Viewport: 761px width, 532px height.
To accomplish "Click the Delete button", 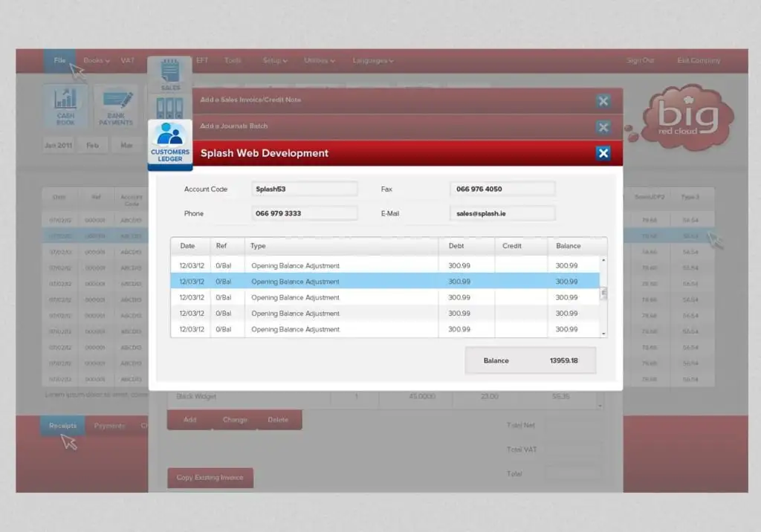I will (x=278, y=420).
